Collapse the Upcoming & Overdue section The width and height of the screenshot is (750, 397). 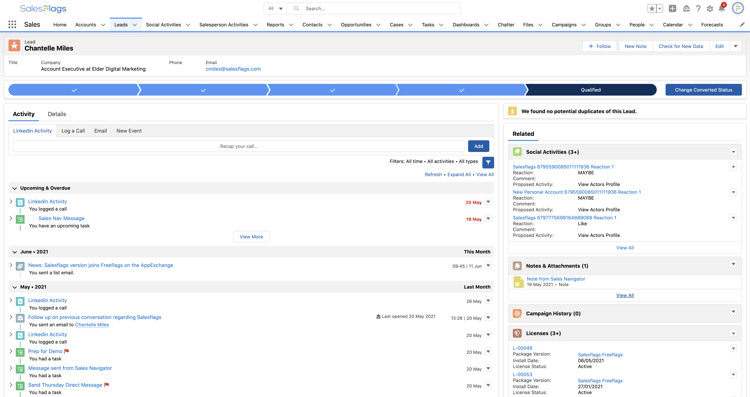pos(14,188)
